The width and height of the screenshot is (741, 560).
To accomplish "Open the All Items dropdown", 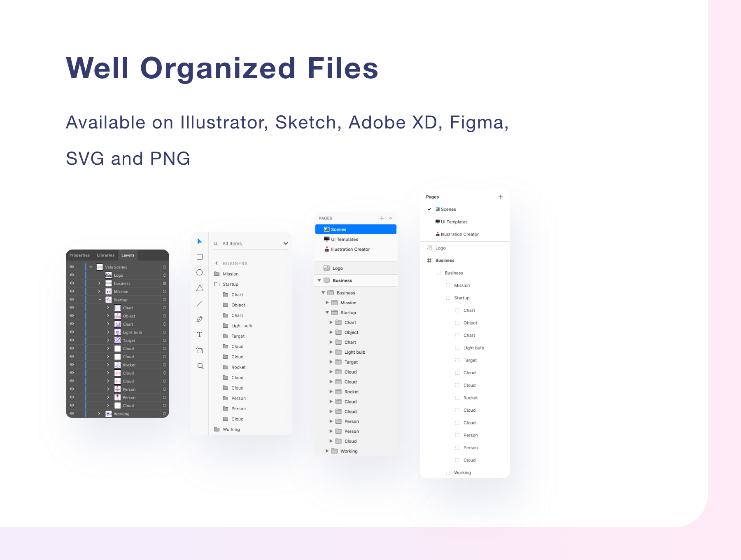I will pyautogui.click(x=286, y=244).
